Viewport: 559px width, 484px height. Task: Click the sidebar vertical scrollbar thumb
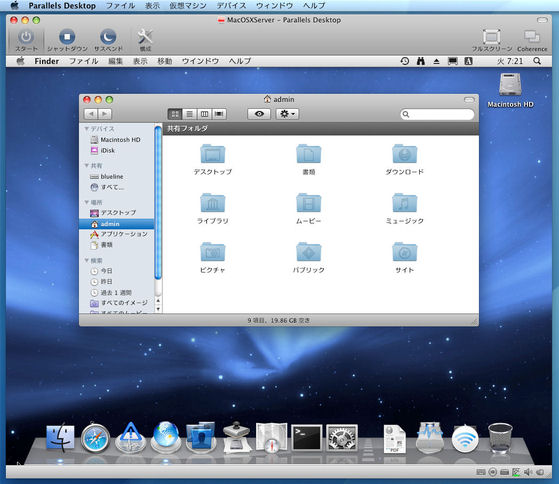(158, 202)
